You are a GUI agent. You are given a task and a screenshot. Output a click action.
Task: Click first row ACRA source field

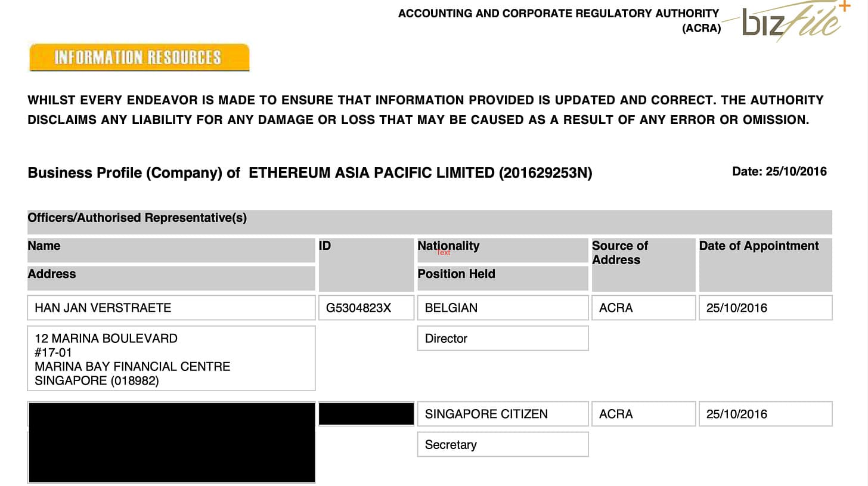643,308
